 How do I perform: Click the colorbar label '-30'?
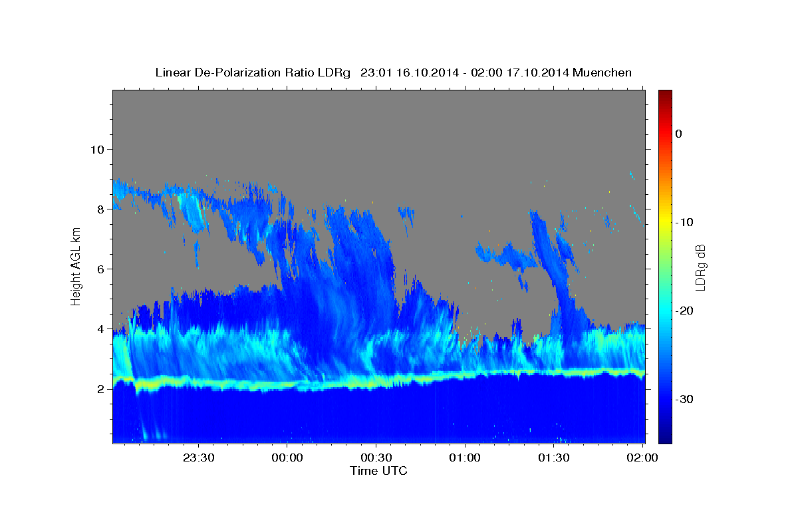coord(685,399)
